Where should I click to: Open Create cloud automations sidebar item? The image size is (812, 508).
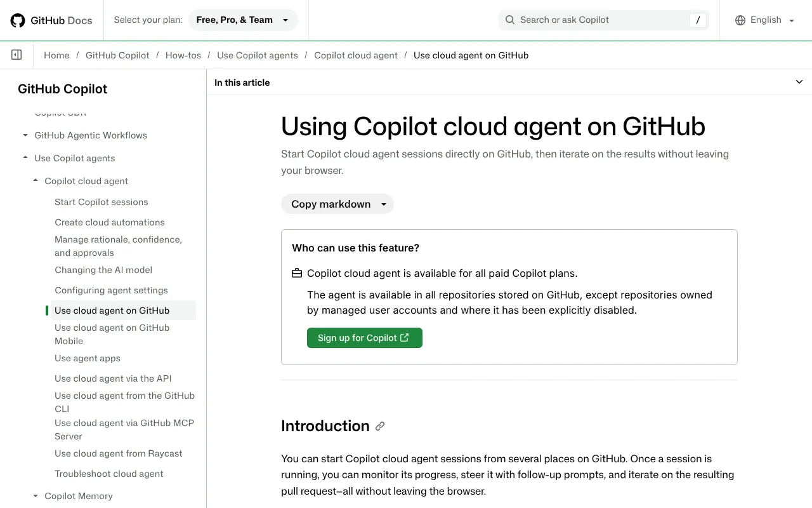[x=110, y=222]
